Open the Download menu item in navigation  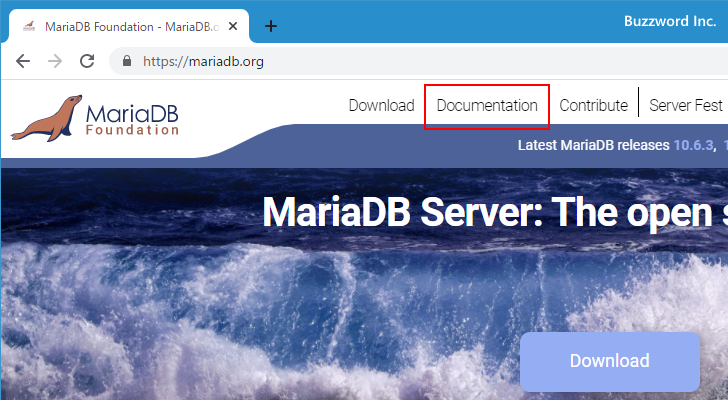tap(381, 105)
